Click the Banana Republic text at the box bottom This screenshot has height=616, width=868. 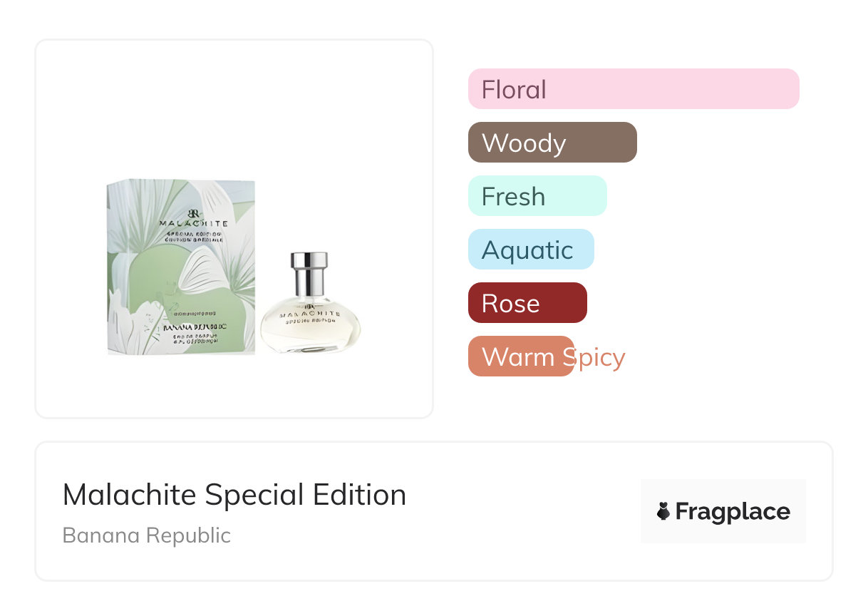pyautogui.click(x=194, y=328)
